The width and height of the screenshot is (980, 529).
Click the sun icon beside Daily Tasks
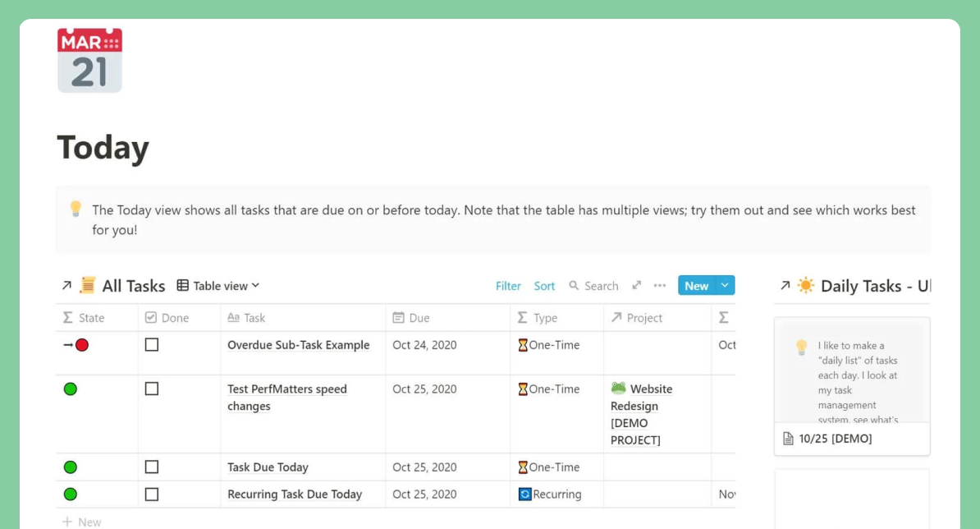tap(806, 285)
